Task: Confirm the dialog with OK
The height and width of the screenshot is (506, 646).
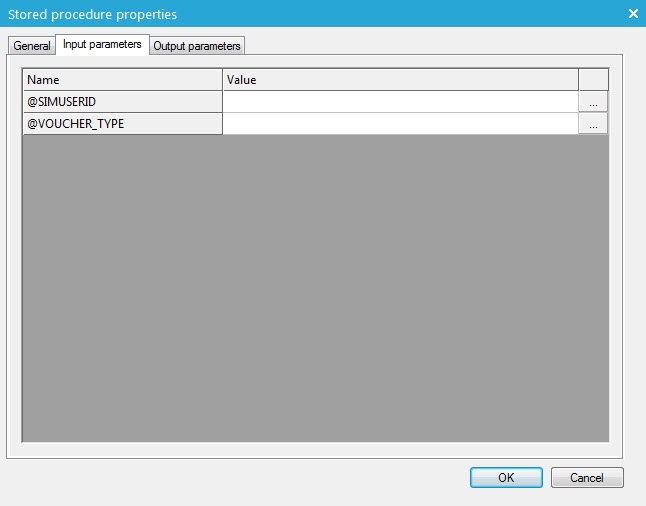Action: click(506, 478)
